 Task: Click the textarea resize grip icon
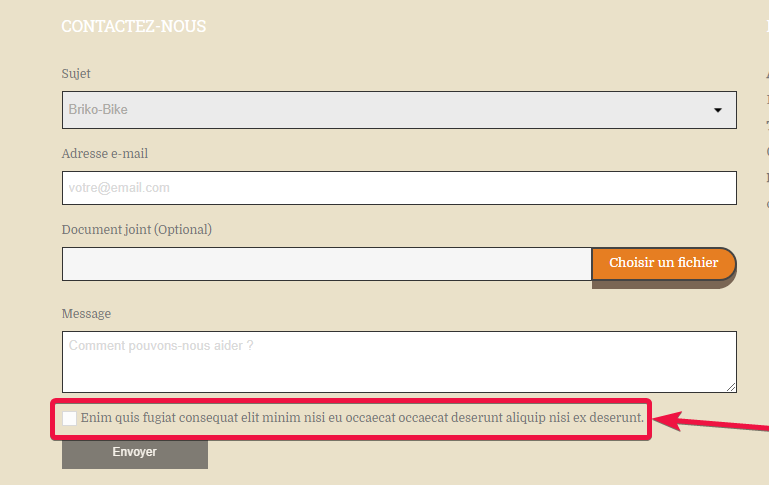coord(731,387)
